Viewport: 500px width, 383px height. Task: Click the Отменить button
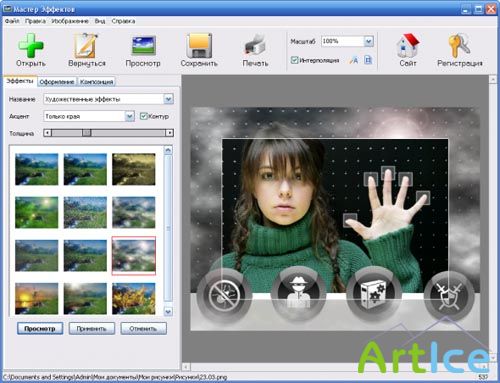point(143,328)
